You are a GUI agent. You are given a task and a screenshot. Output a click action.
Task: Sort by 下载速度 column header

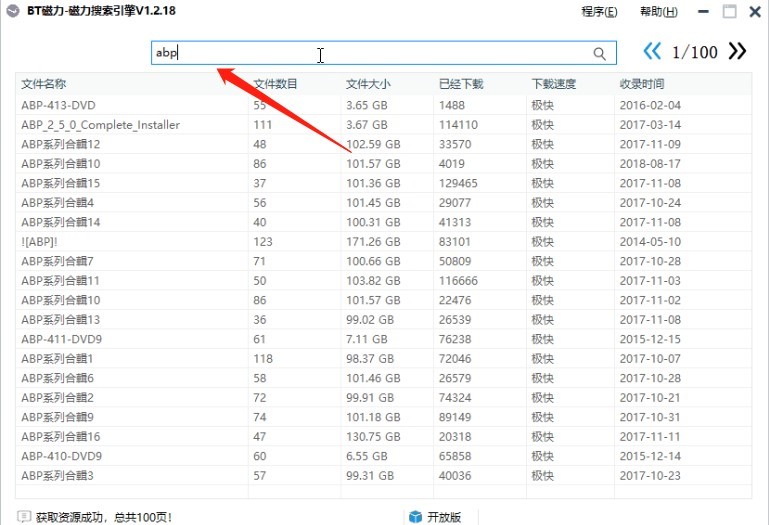554,84
